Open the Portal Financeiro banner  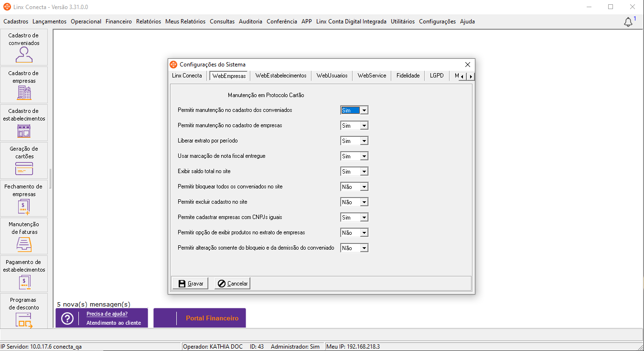point(200,318)
